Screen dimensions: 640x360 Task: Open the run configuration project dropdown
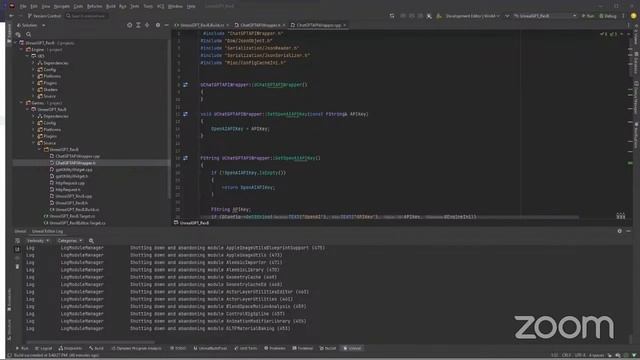[545, 16]
